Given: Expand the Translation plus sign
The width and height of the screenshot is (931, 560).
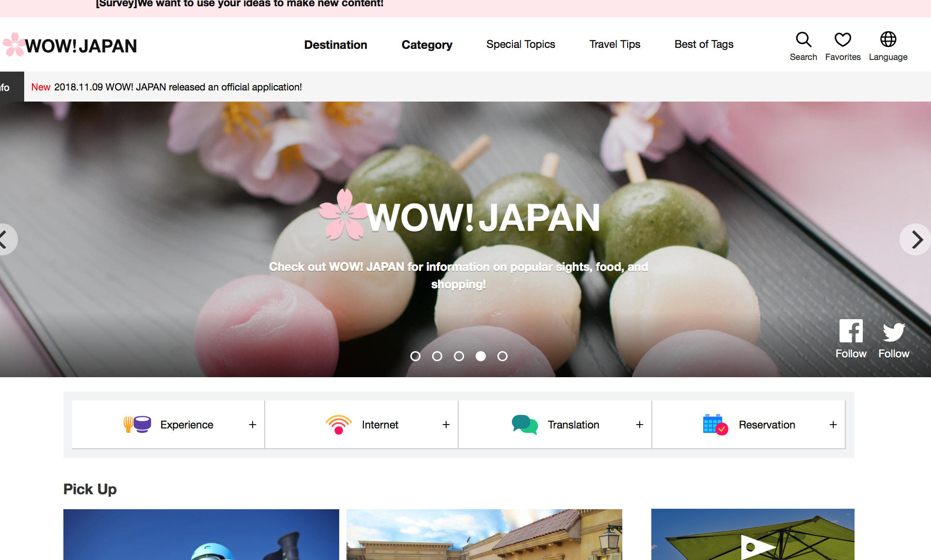Looking at the screenshot, I should point(640,425).
